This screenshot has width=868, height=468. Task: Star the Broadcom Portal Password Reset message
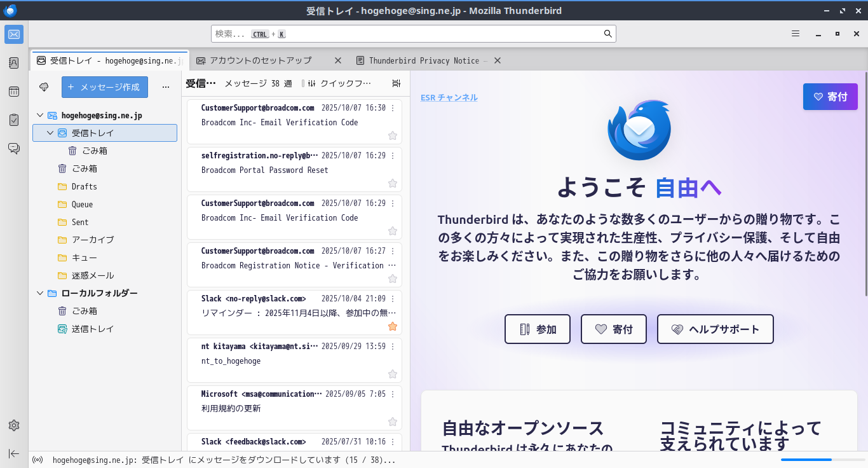click(393, 183)
